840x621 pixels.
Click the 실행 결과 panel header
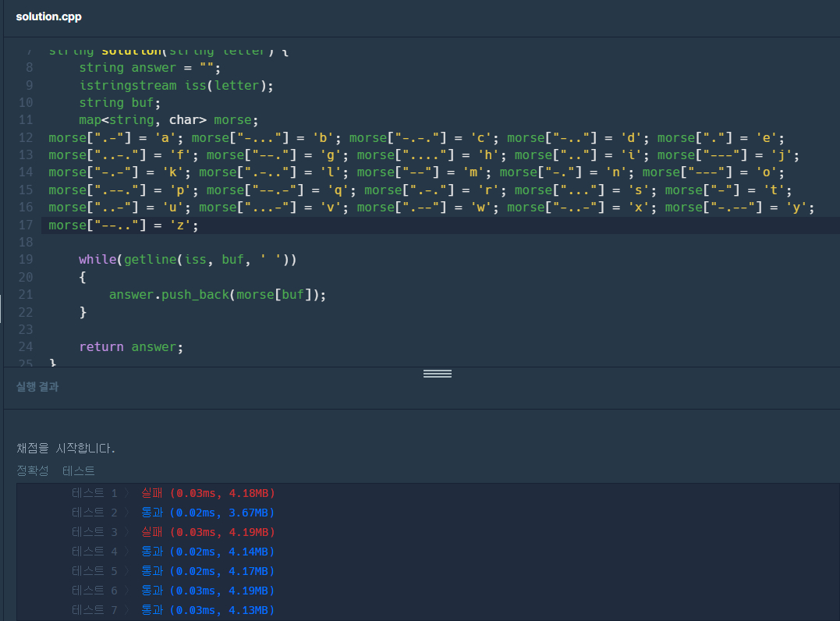click(x=37, y=386)
